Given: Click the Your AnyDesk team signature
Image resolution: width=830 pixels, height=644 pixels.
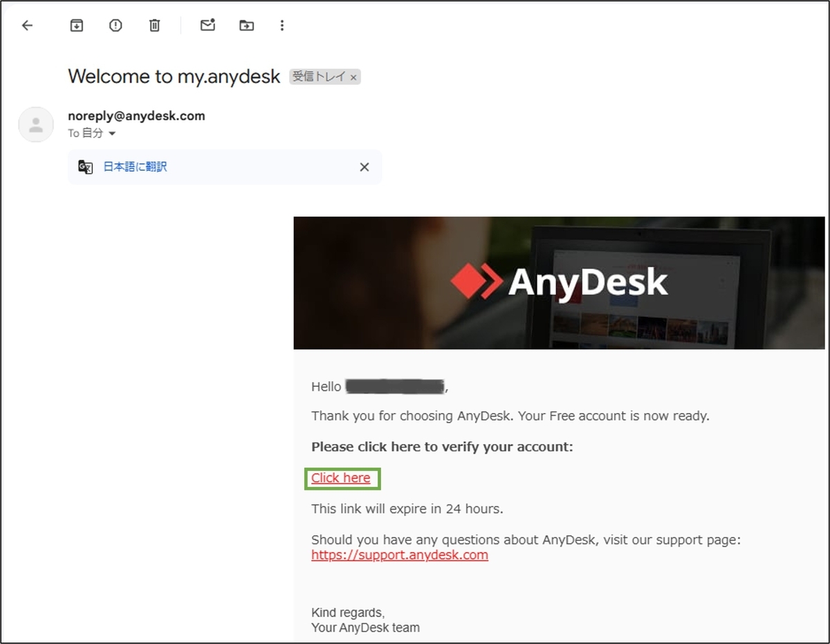Looking at the screenshot, I should click(365, 628).
